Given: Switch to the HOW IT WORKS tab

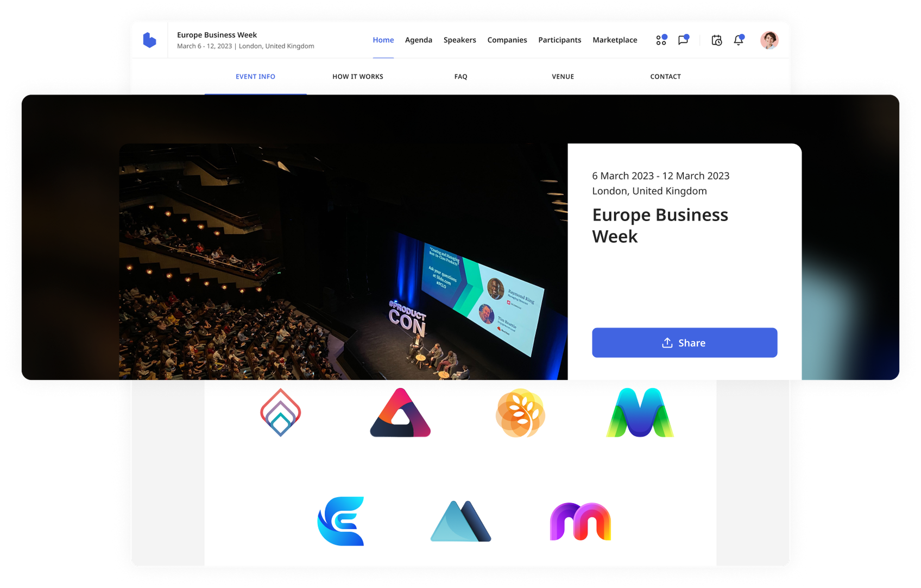Looking at the screenshot, I should pos(358,77).
